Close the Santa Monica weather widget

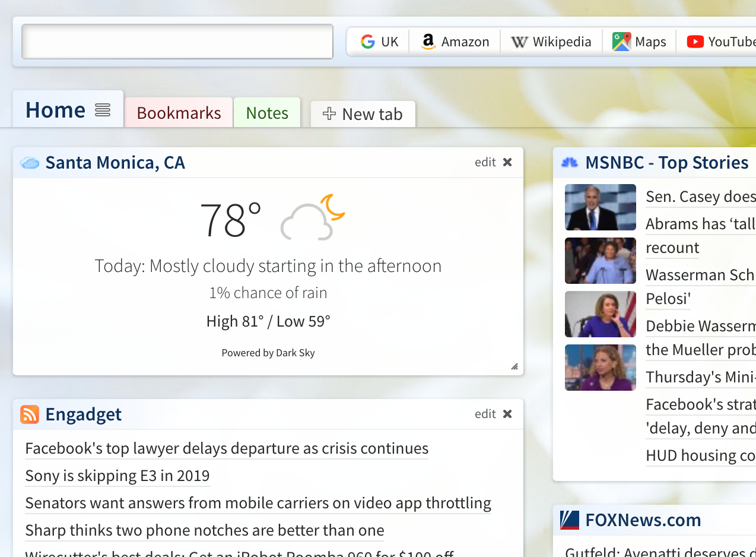tap(507, 162)
